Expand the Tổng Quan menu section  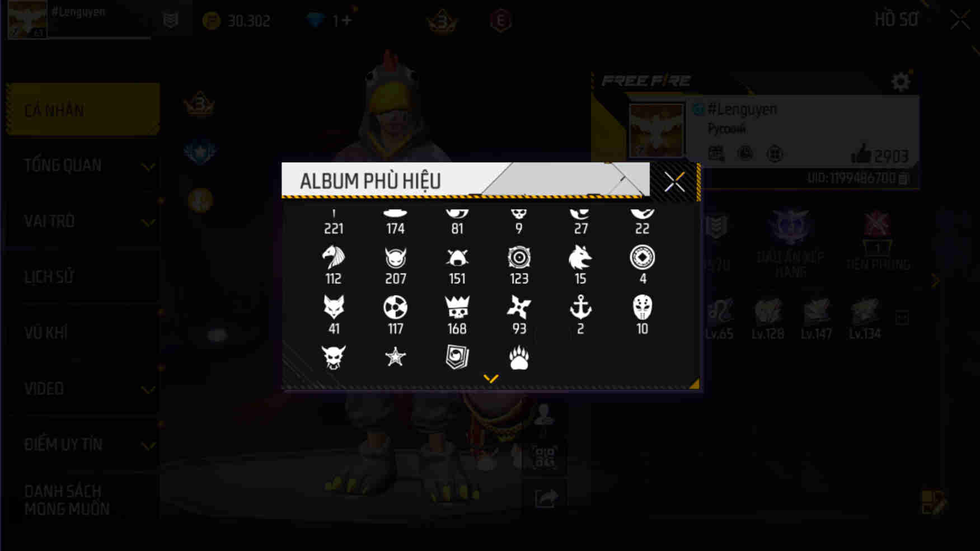(x=83, y=166)
